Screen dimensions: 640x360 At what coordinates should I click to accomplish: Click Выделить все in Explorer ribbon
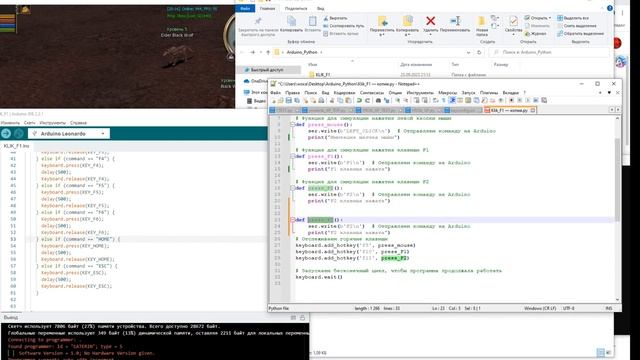[x=573, y=18]
